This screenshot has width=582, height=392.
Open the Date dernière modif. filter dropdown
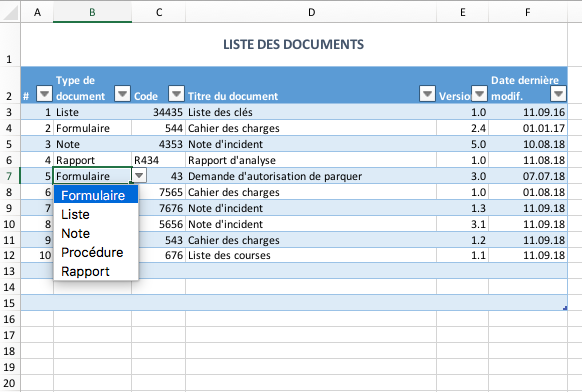coord(559,94)
